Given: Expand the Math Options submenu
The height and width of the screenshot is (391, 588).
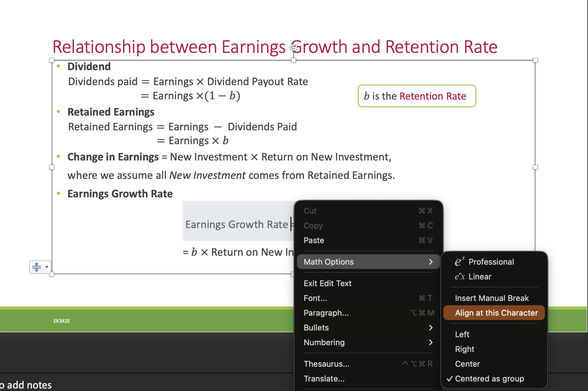Looking at the screenshot, I should (368, 262).
